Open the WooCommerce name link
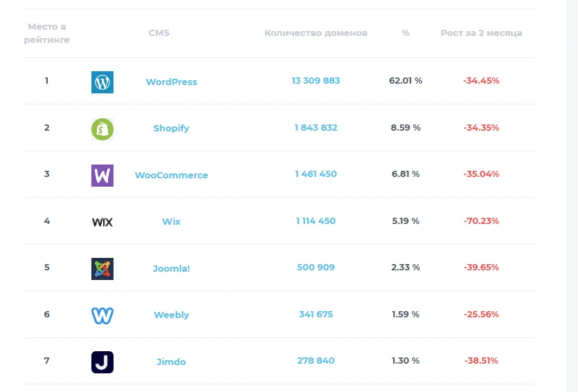578x392 pixels. pos(172,175)
